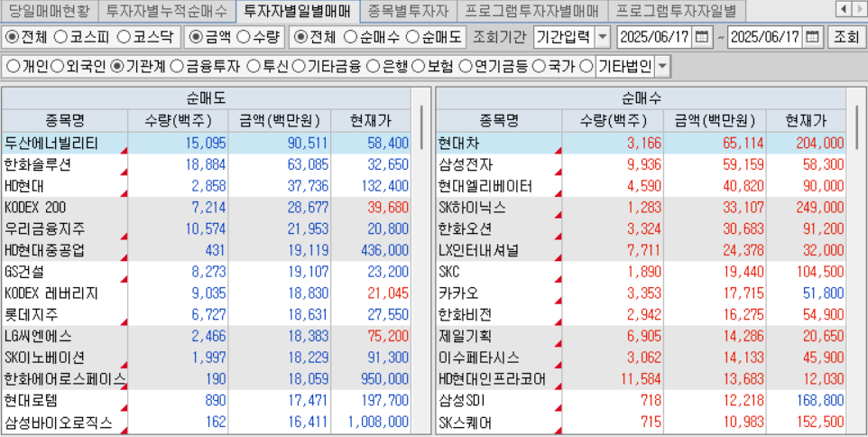Choose the 보험 investor radio button
Screen dimensions: 868x437
tap(419, 67)
